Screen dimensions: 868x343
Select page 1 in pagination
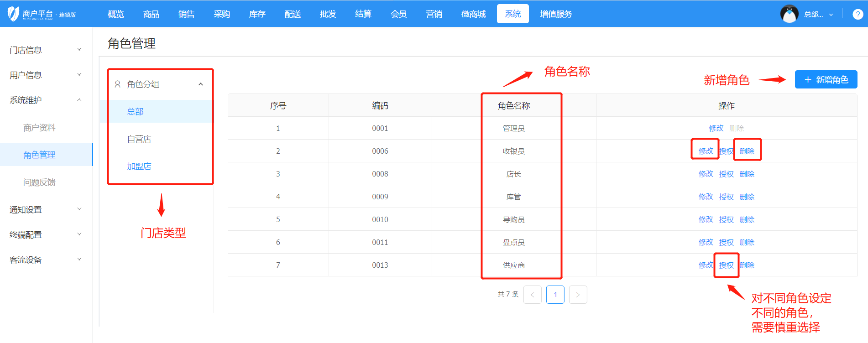pyautogui.click(x=555, y=295)
